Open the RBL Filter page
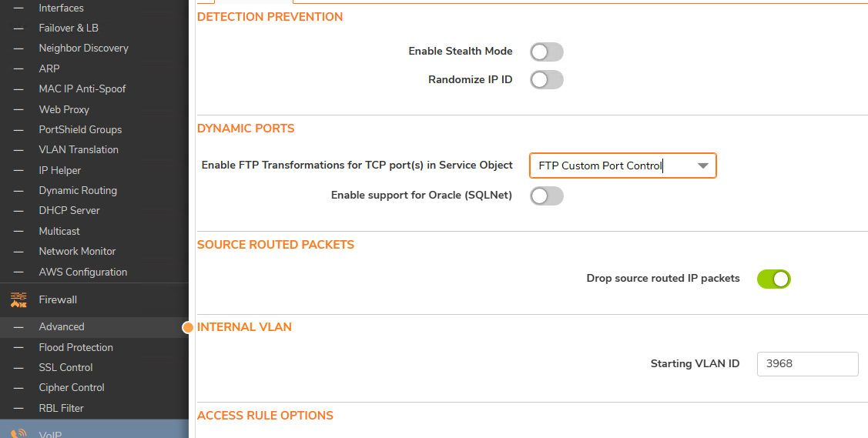This screenshot has height=438, width=868. point(61,409)
